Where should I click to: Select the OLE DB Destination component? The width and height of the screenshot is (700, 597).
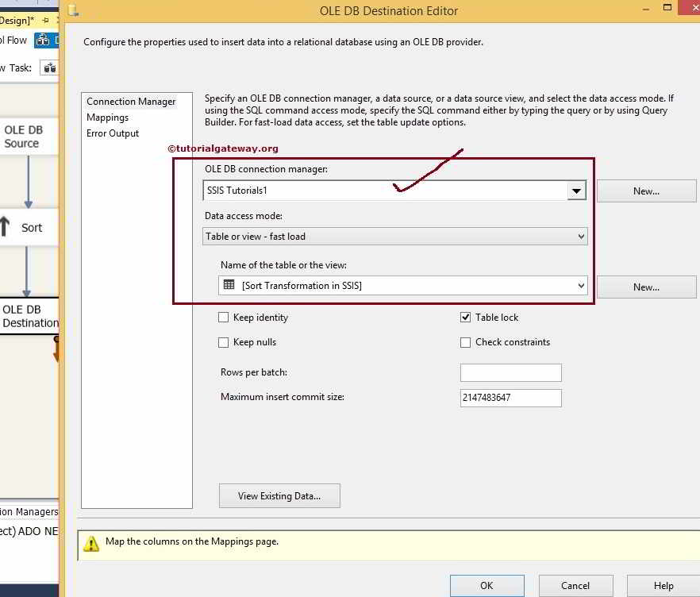click(28, 316)
